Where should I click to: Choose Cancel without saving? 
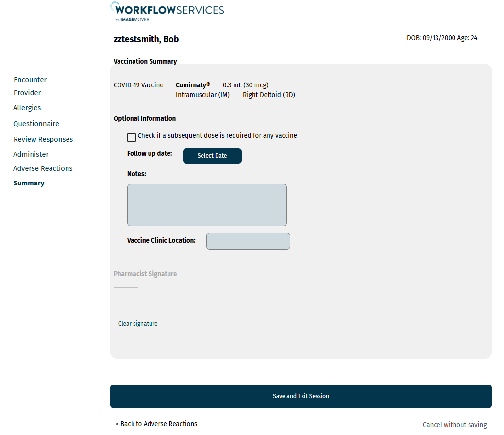[454, 425]
